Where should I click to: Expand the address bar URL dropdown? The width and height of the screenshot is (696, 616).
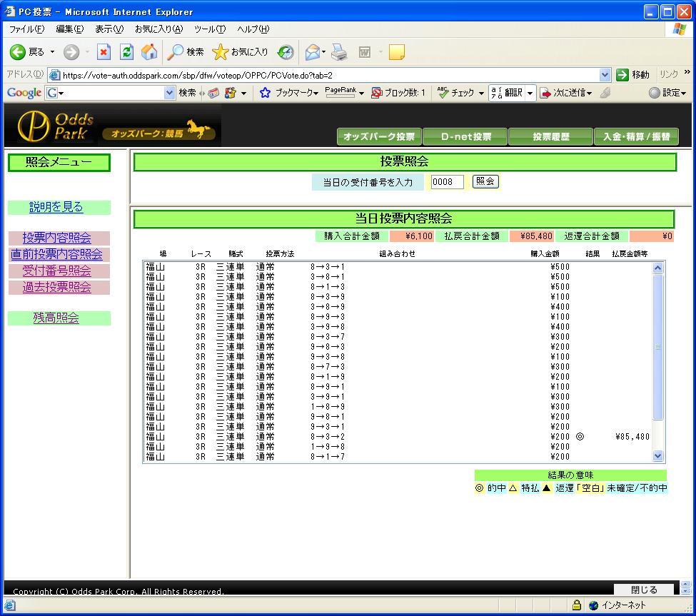coord(605,75)
